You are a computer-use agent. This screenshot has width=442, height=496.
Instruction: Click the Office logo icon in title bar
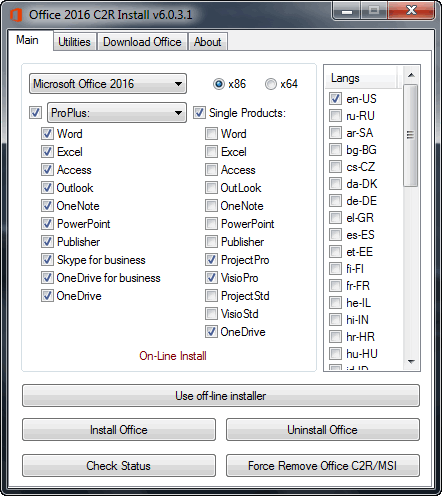point(15,15)
